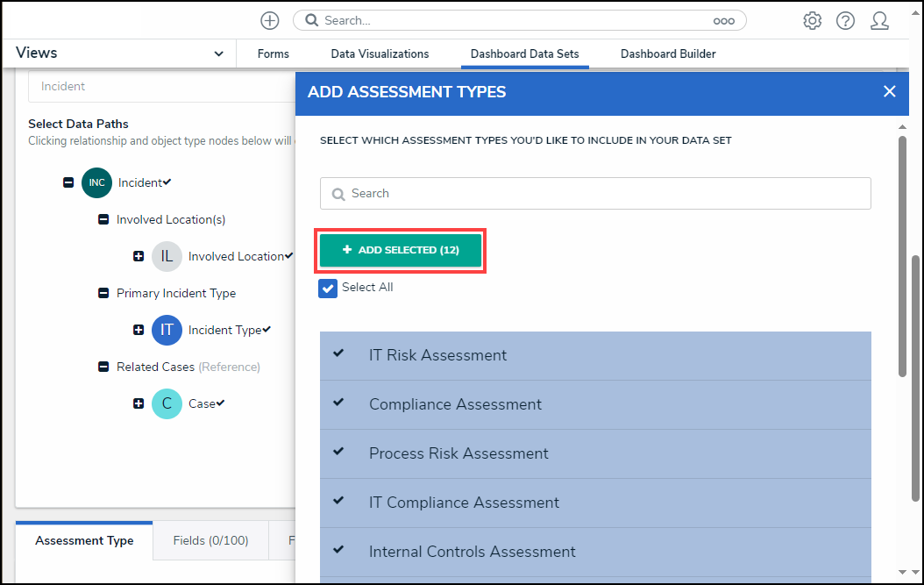924x585 pixels.
Task: Click the Add Selected (12) button
Action: tap(401, 250)
